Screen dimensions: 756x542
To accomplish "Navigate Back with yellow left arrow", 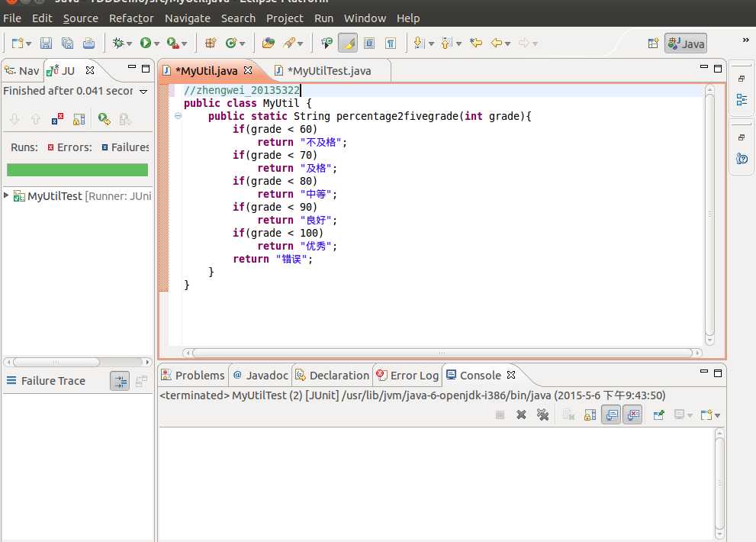I will (x=496, y=43).
